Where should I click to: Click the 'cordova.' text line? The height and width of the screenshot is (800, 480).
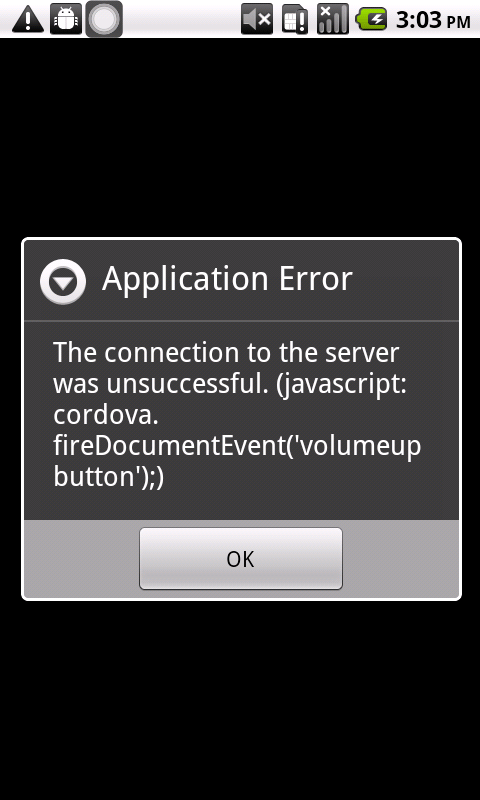point(106,416)
